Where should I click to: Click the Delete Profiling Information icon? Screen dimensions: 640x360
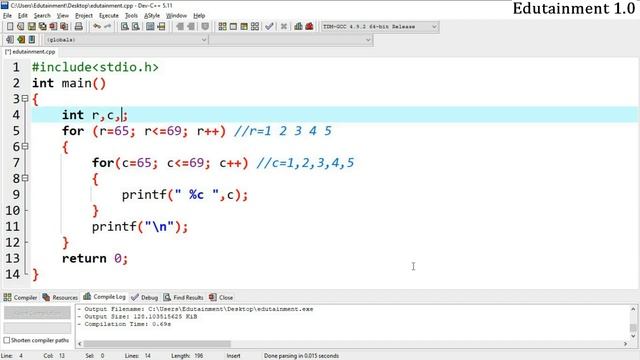pos(309,27)
